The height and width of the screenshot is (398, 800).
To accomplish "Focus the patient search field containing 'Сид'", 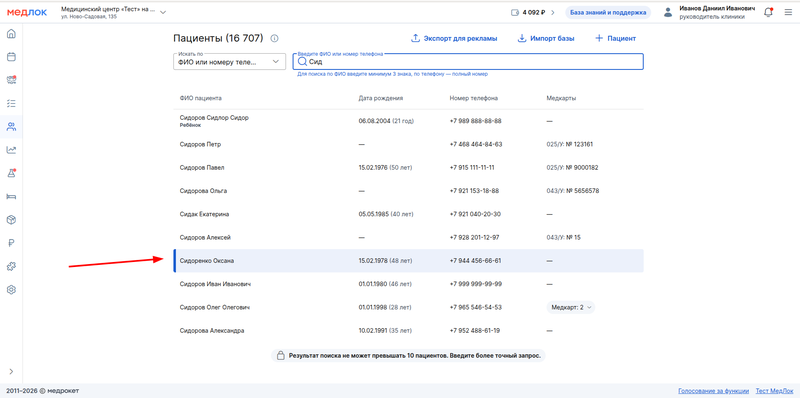I will coord(468,62).
